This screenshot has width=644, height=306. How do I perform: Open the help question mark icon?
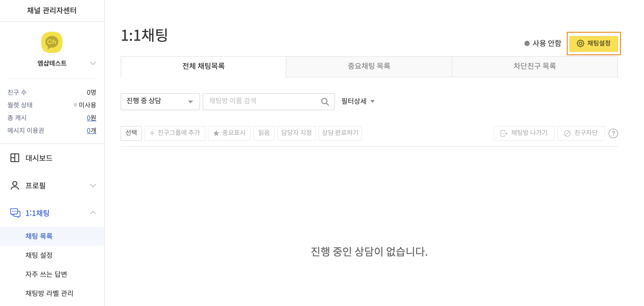pyautogui.click(x=613, y=133)
